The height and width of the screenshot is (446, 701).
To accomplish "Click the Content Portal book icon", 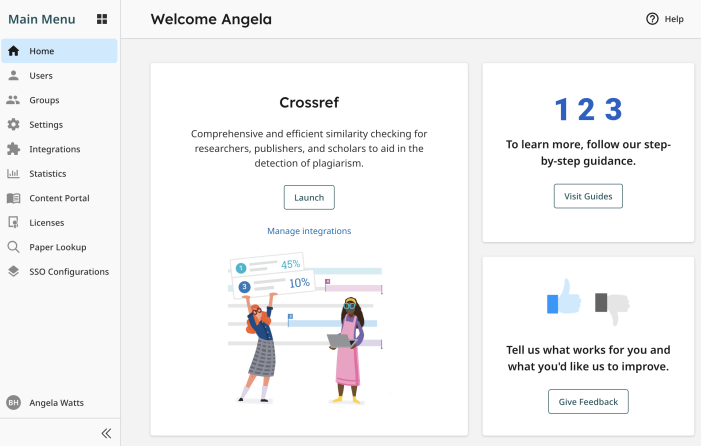I will [x=13, y=198].
